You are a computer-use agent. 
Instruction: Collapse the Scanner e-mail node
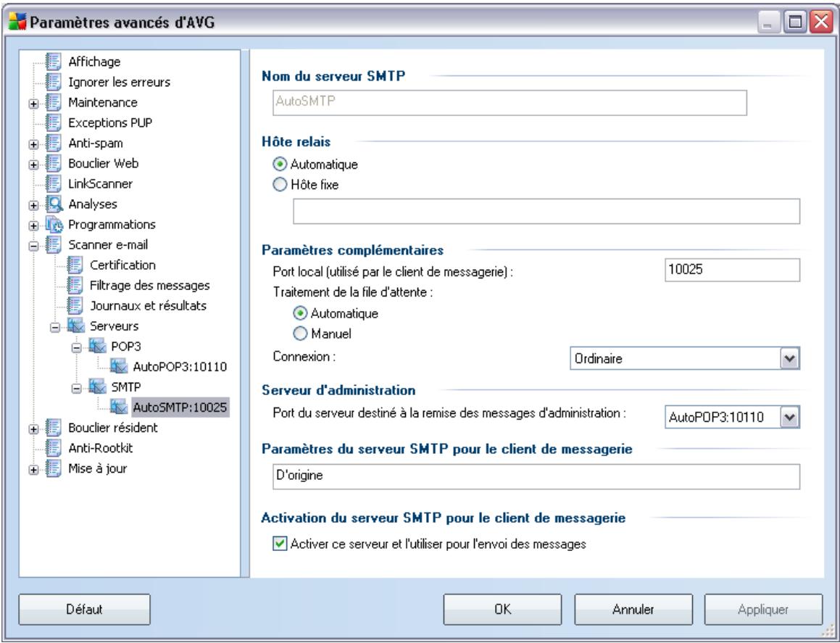[x=34, y=246]
